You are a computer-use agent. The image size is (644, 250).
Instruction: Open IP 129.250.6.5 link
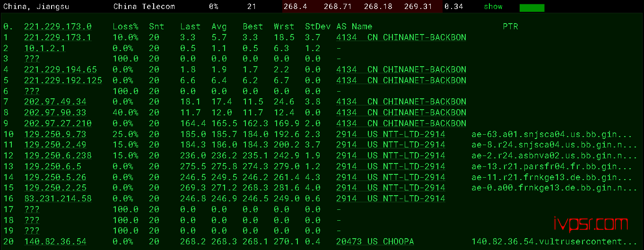pos(52,166)
